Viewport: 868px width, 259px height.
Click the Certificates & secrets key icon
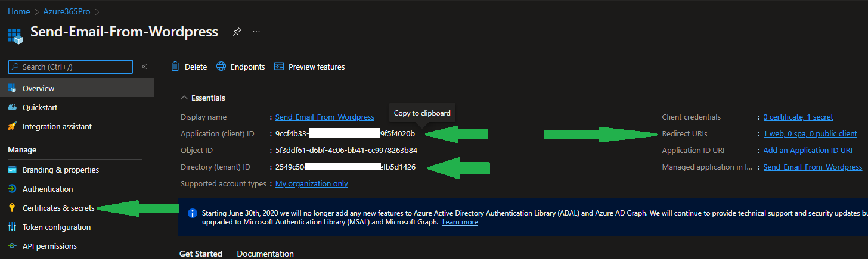12,208
